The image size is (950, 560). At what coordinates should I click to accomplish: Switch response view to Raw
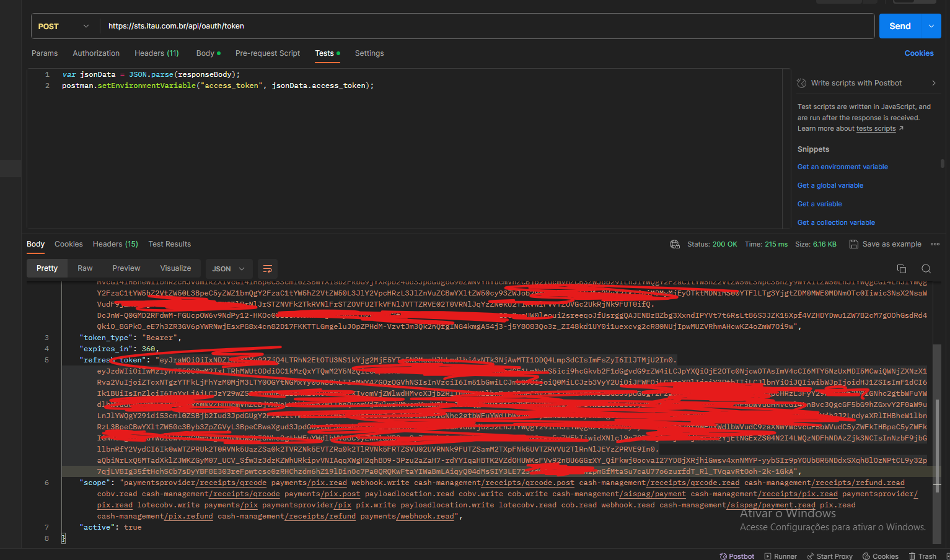(85, 268)
